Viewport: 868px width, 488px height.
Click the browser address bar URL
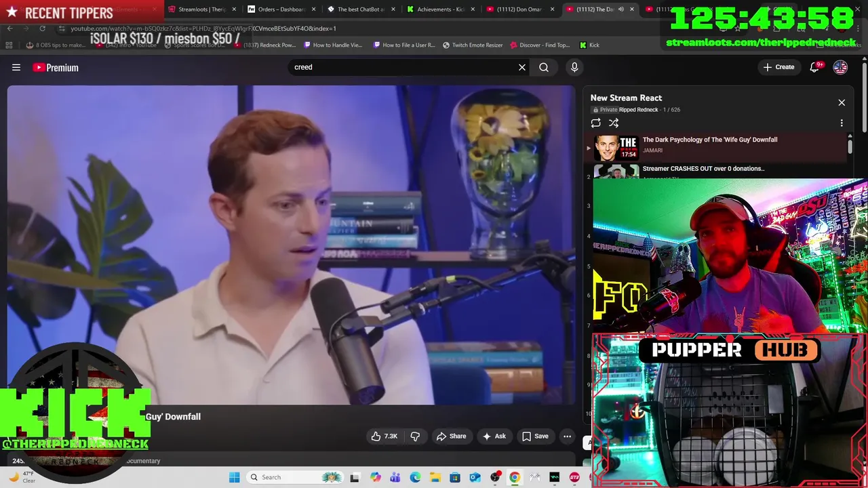203,28
